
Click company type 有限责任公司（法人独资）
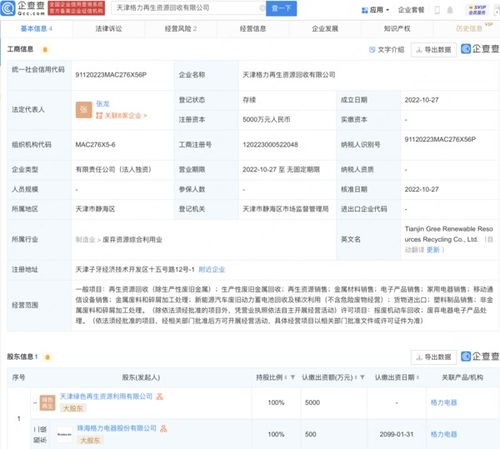pyautogui.click(x=113, y=169)
